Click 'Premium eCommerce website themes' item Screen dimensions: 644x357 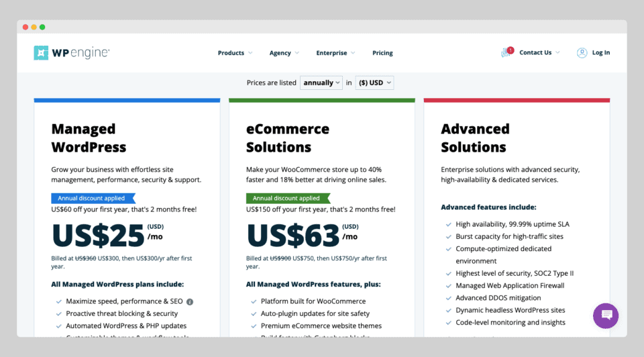[321, 325]
